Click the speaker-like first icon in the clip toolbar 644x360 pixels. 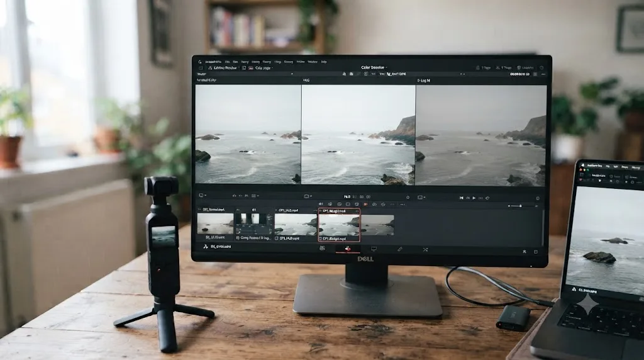point(321,204)
